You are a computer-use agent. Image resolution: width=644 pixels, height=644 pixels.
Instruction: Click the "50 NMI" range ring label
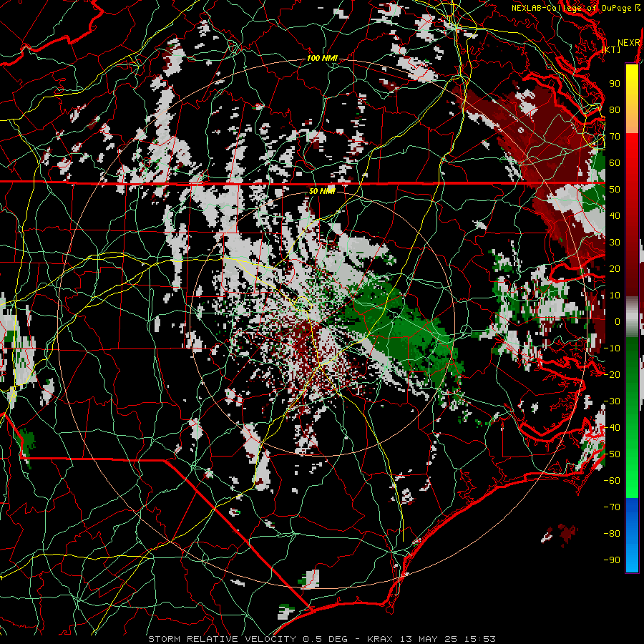pos(322,191)
